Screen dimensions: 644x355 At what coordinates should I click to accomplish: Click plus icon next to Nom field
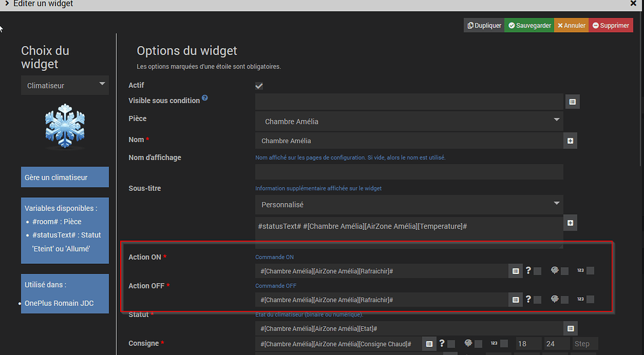point(570,141)
